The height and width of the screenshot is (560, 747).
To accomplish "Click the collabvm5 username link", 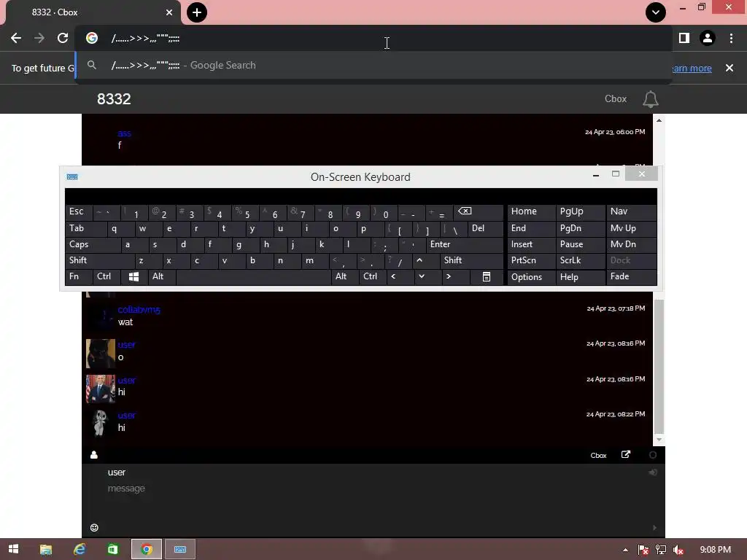I will pos(139,310).
